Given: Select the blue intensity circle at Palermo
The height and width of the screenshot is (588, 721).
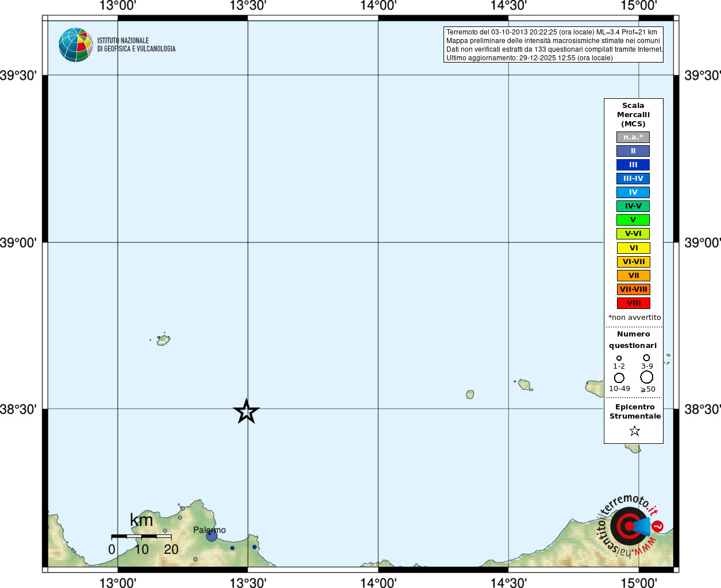Looking at the screenshot, I should pos(211,536).
